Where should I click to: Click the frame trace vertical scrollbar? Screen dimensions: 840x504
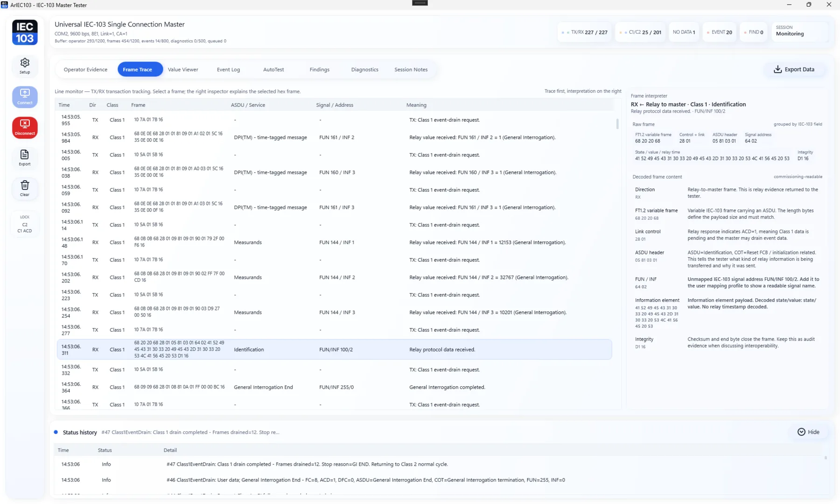[x=617, y=124]
